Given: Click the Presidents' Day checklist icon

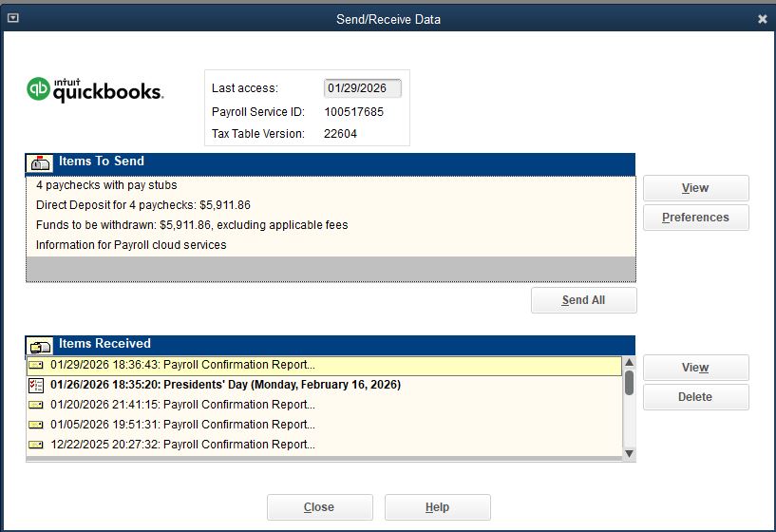Looking at the screenshot, I should pyautogui.click(x=36, y=386).
